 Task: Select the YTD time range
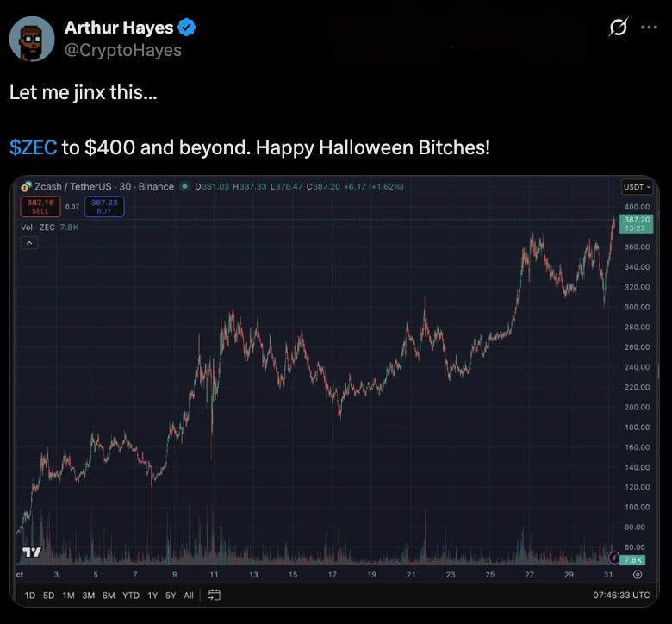(131, 595)
